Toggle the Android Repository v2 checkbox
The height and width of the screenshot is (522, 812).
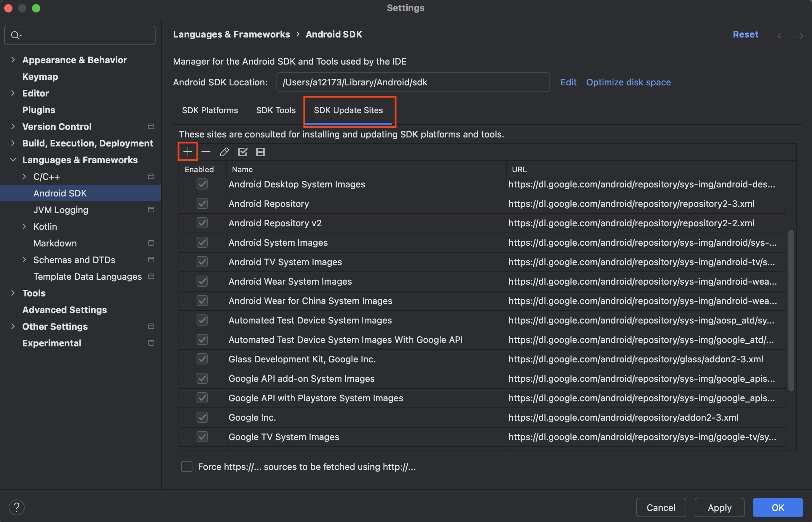pos(202,223)
